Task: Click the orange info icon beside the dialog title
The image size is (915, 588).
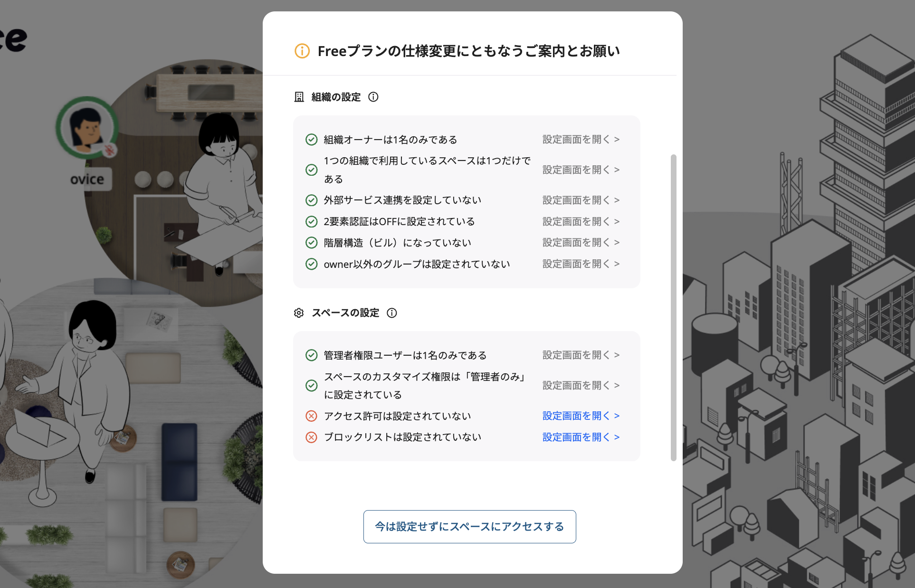Action: [302, 51]
